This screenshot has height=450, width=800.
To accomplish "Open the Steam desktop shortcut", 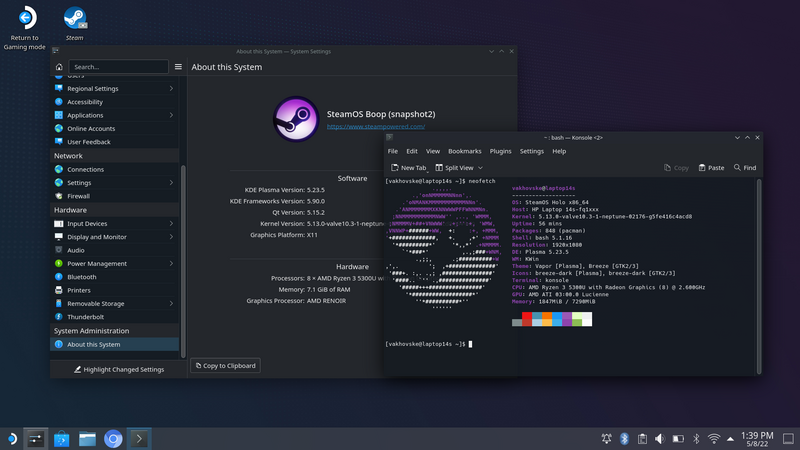I will (x=74, y=18).
